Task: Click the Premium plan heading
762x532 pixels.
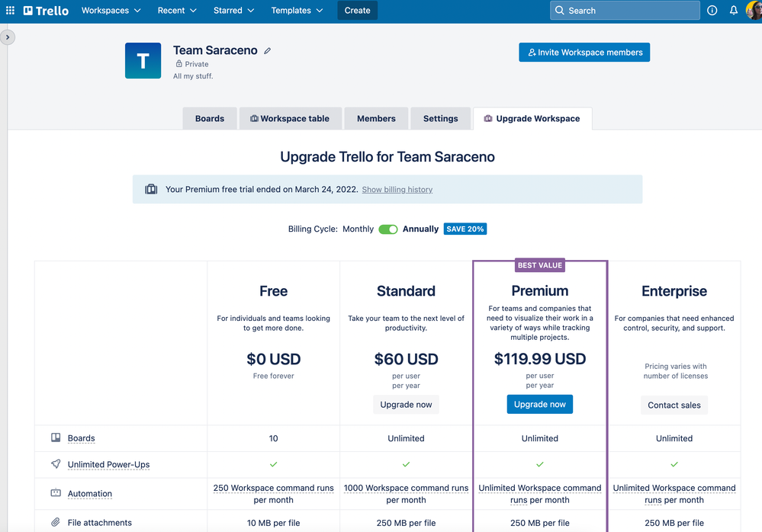Action: point(540,290)
